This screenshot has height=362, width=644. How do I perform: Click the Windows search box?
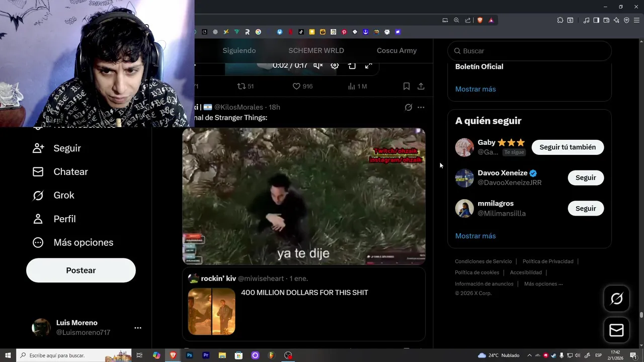coord(74,355)
